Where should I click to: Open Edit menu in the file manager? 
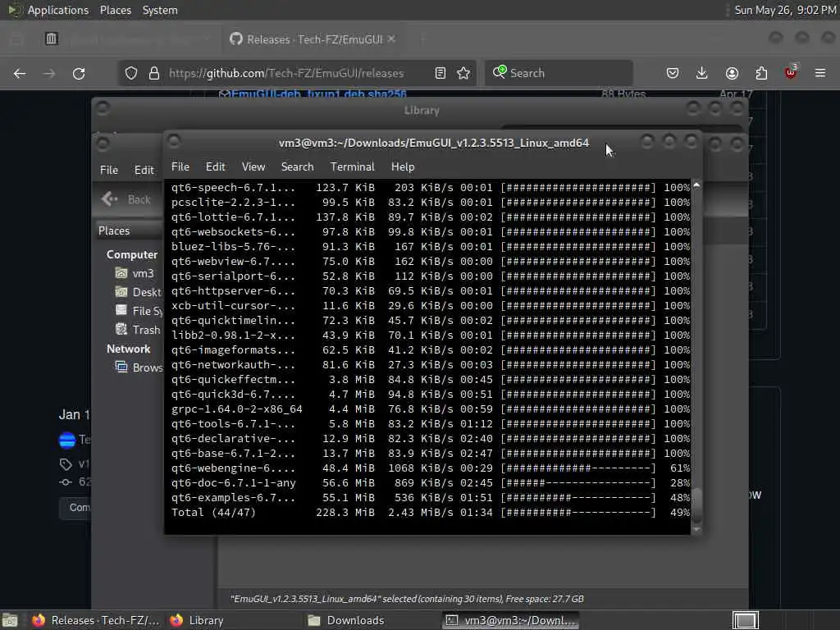pyautogui.click(x=144, y=170)
